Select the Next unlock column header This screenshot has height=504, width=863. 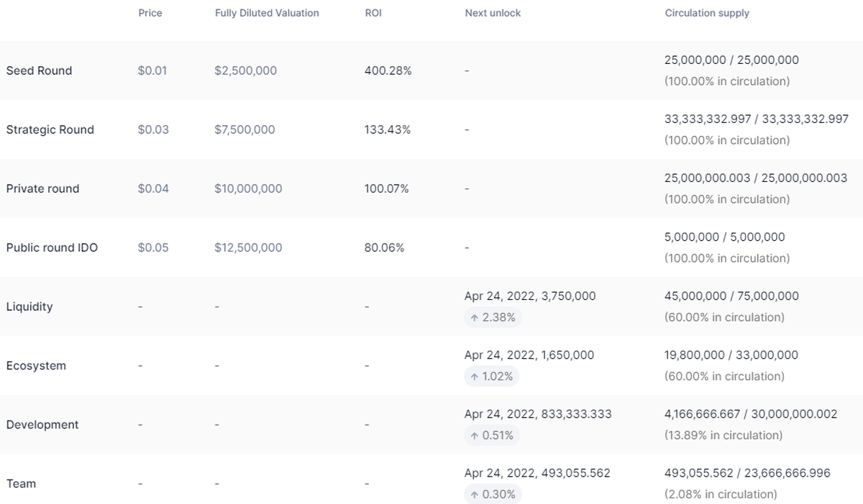tap(493, 13)
